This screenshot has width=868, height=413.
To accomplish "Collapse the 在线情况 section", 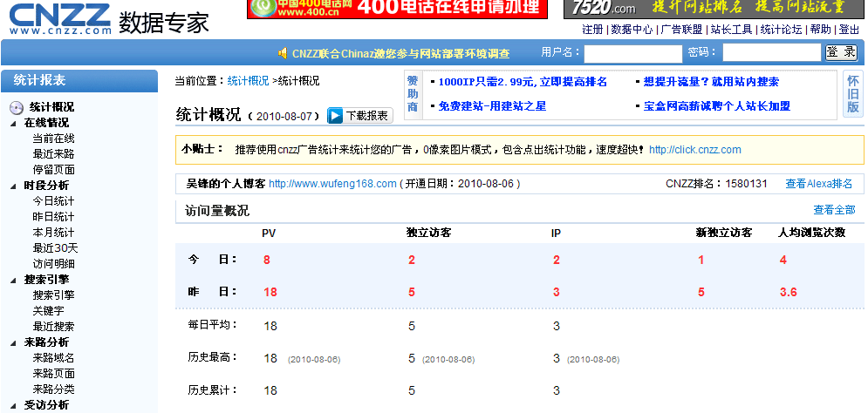I will (13, 124).
